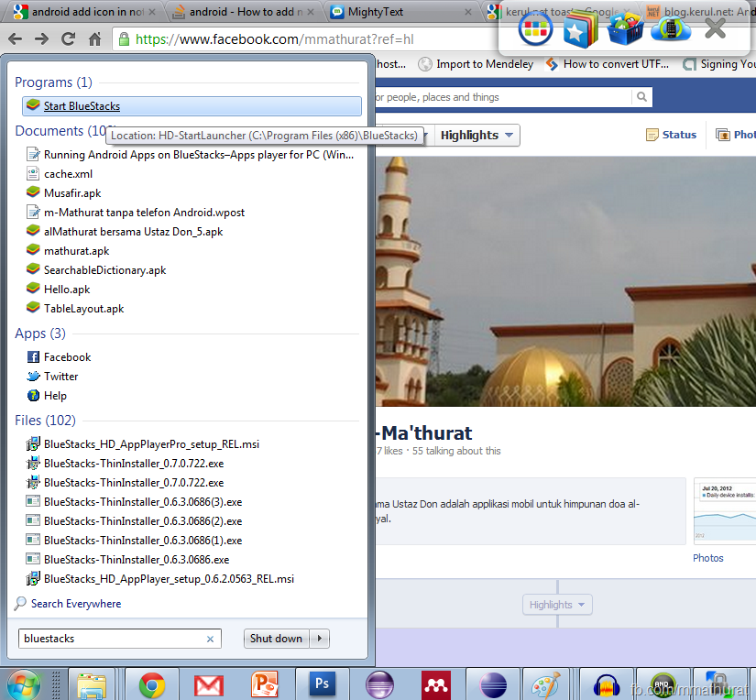Go to Chrome home page icon
Image resolution: width=756 pixels, height=700 pixels.
[x=94, y=39]
